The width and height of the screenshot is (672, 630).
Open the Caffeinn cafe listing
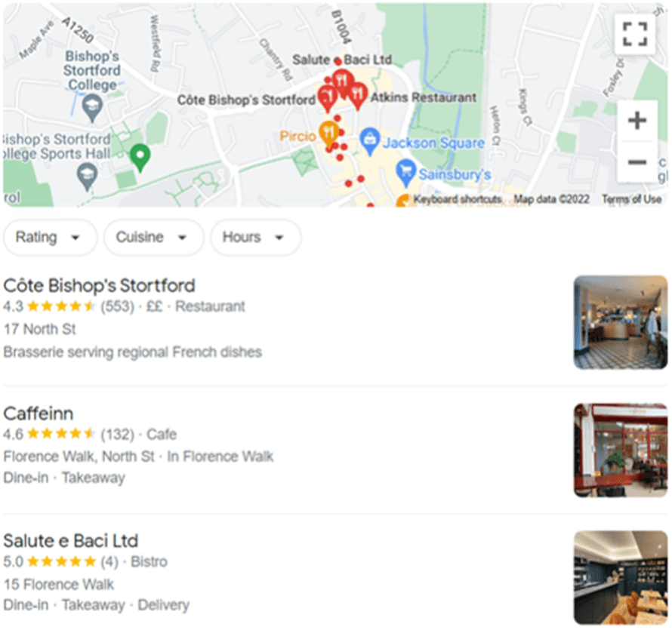pos(39,413)
